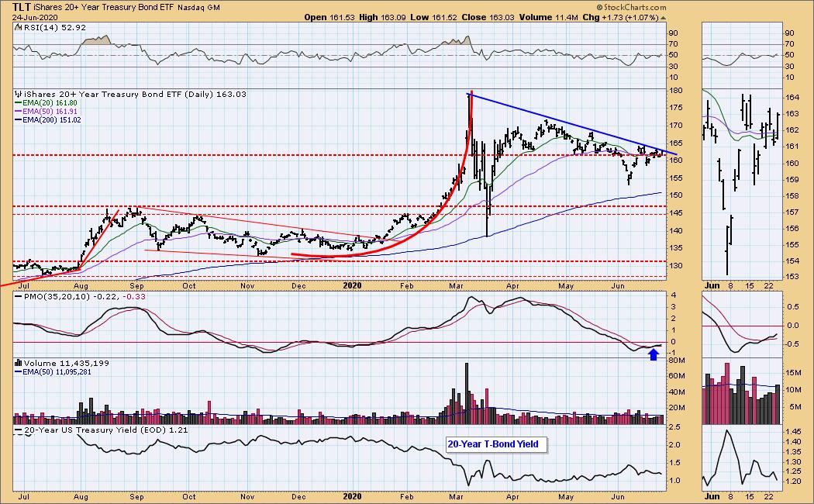Select the 'Open 161.53' value
The image size is (814, 504).
tap(329, 17)
